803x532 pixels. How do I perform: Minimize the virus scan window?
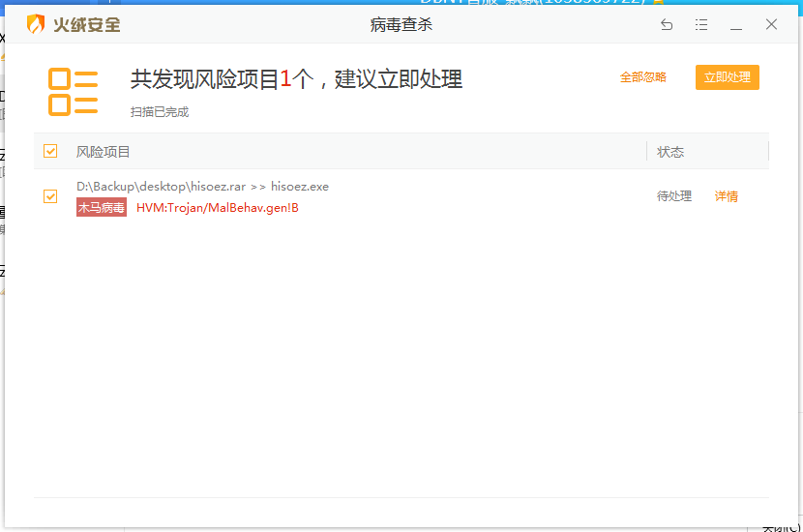(x=736, y=25)
